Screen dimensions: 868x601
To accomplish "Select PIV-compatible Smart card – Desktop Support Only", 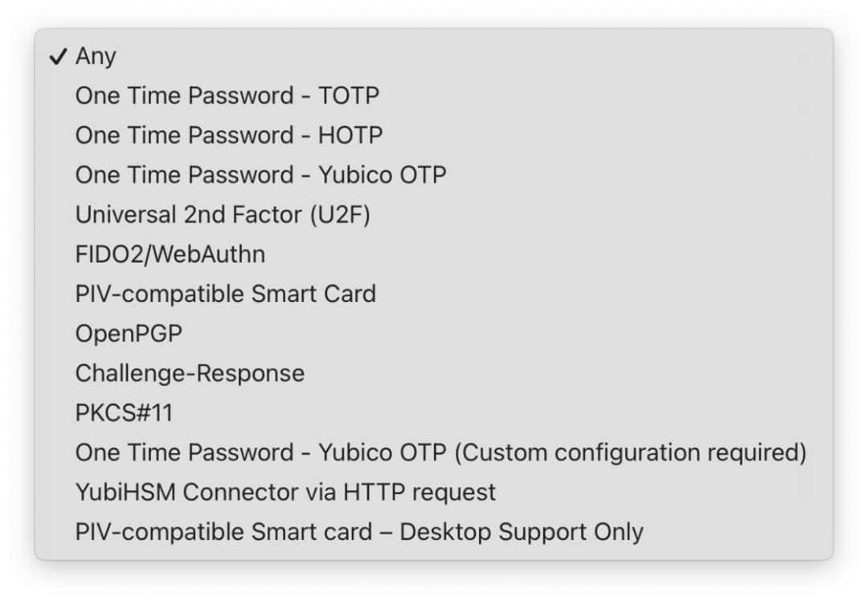I will 359,532.
